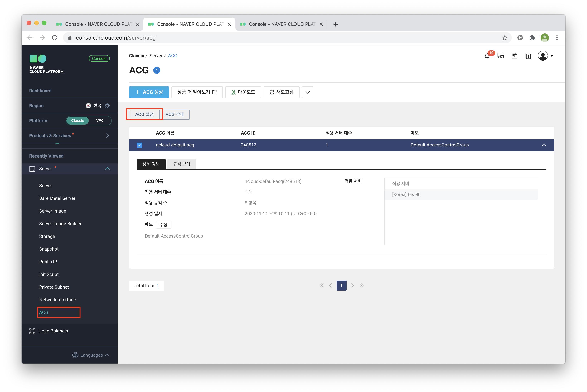Click the browser extensions puzzle icon
Screen dimensions: 587x392
[x=532, y=38]
